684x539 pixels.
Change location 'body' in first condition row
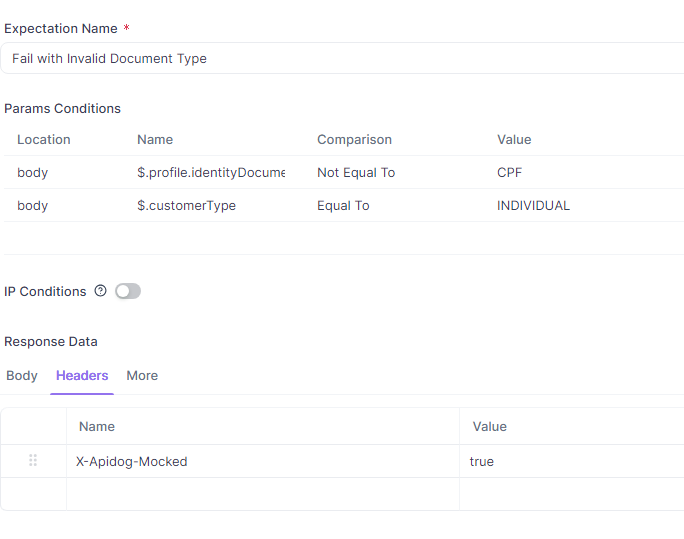[33, 173]
